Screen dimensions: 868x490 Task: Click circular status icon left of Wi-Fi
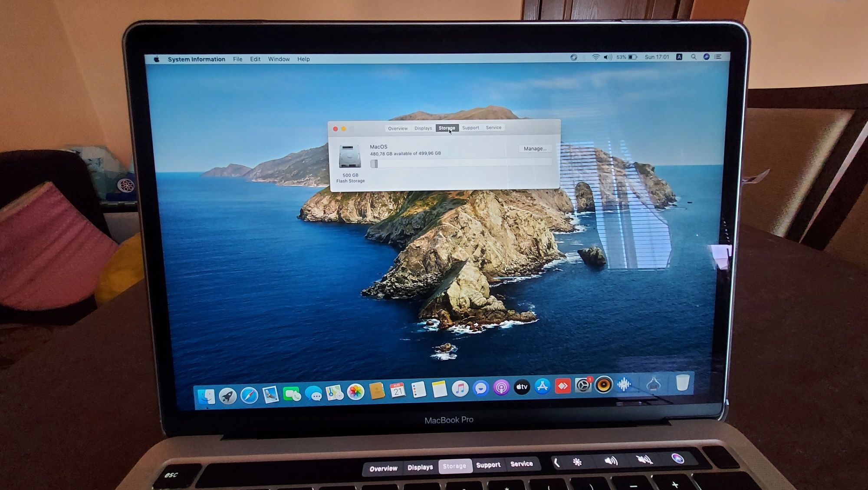click(x=574, y=57)
